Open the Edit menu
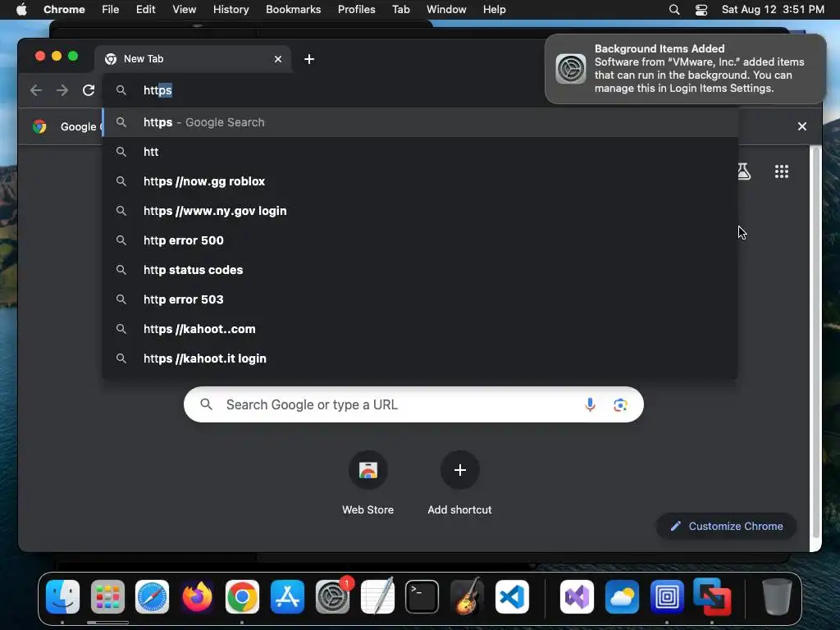840x630 pixels. point(146,10)
